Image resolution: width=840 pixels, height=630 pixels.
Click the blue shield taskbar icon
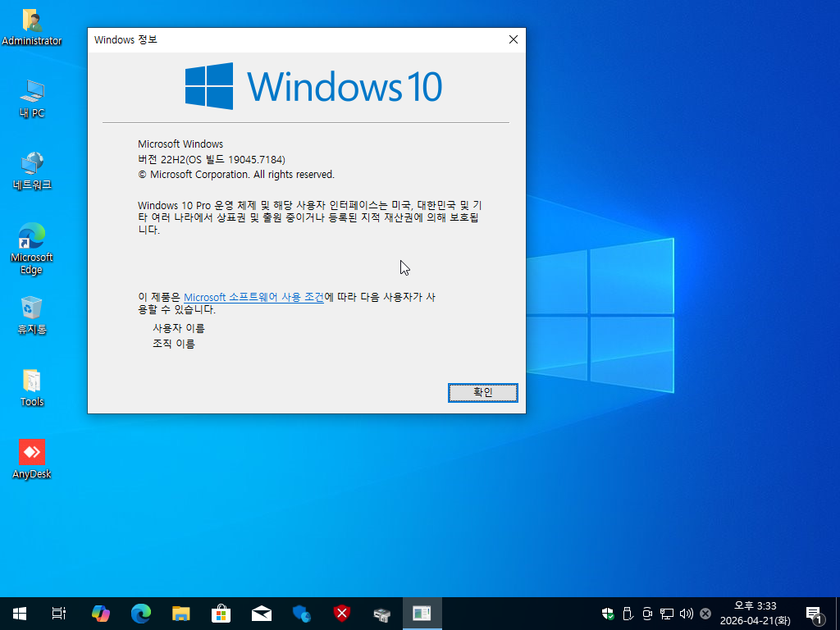(302, 614)
